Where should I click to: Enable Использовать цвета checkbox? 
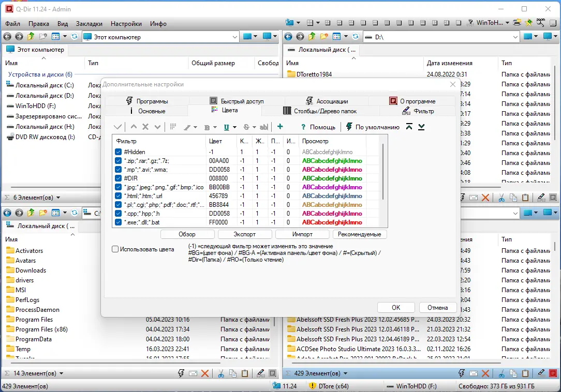coord(115,249)
